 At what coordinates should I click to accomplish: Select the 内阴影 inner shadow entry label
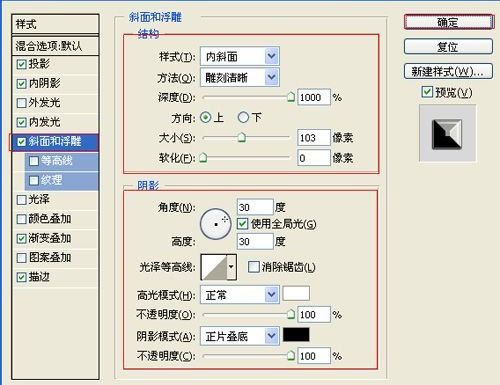pos(44,83)
